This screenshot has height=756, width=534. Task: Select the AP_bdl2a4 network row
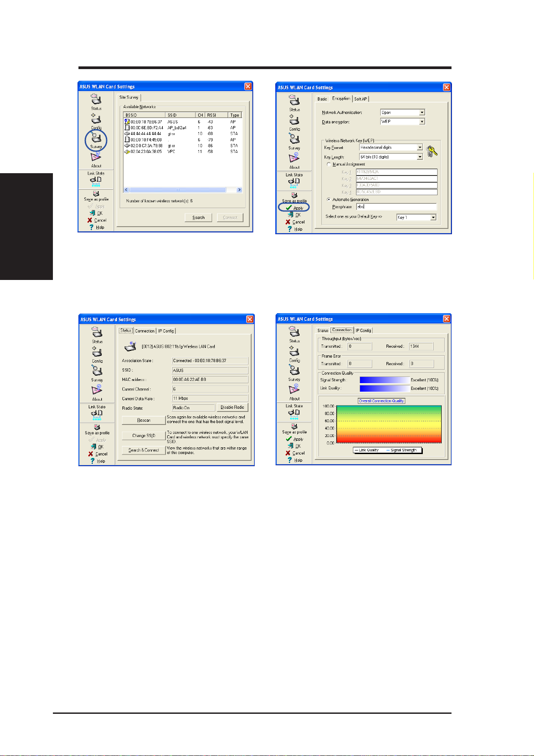coord(182,128)
